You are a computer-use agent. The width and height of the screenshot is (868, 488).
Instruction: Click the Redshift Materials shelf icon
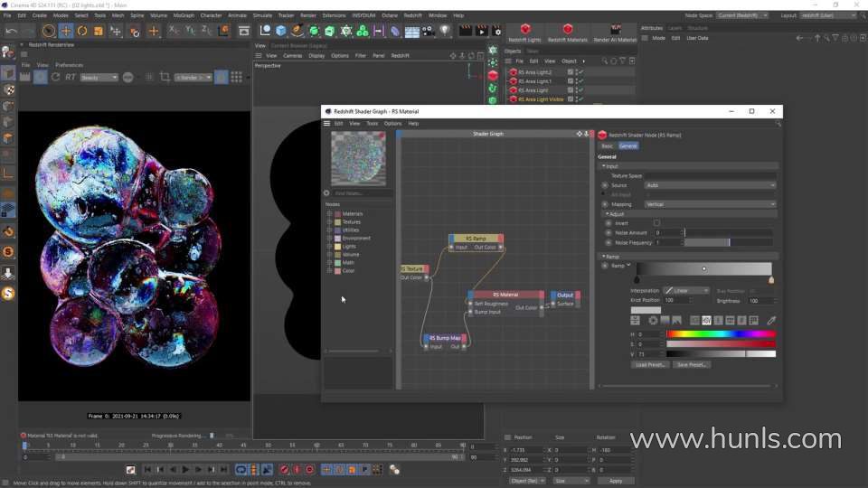tap(567, 30)
